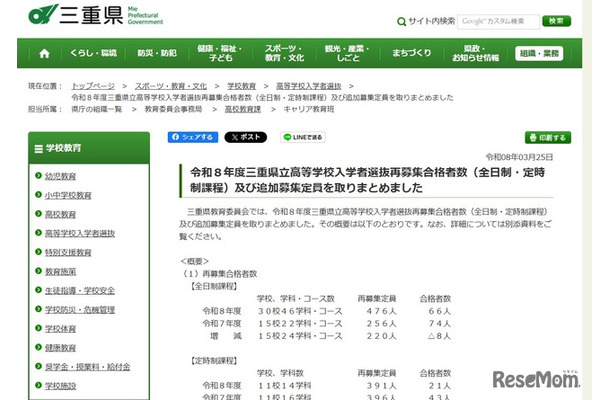Click the green 検索 search button
Screen dimensions: 610x400
click(x=556, y=21)
